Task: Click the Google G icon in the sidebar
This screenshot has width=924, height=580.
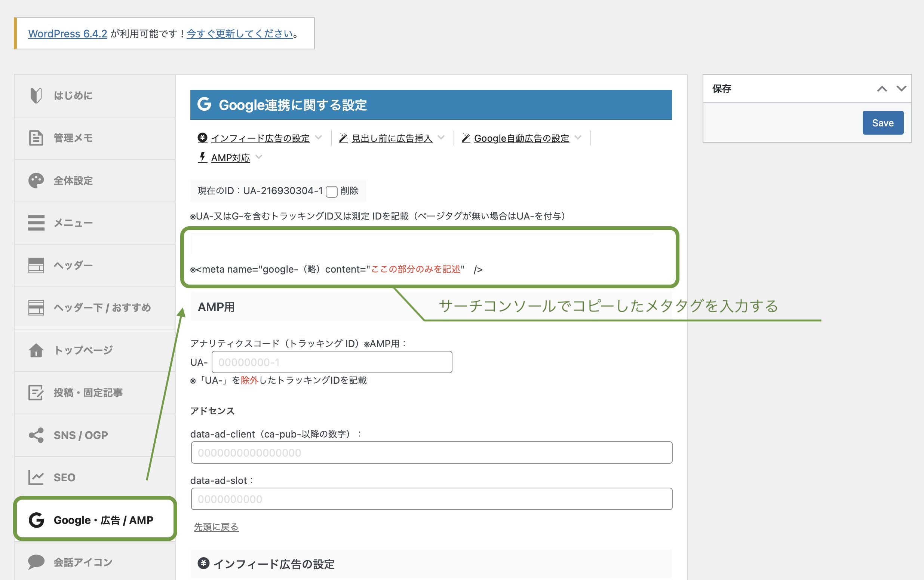Action: [36, 520]
